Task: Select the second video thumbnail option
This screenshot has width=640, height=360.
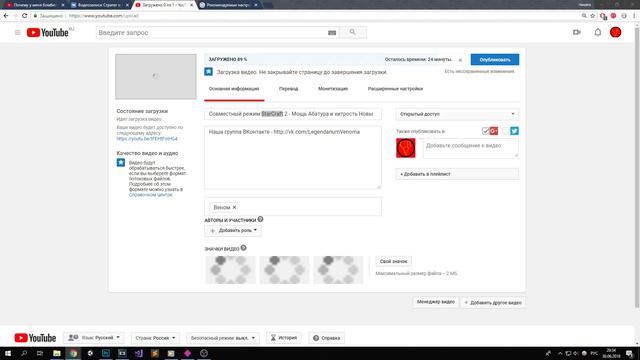Action: (284, 269)
